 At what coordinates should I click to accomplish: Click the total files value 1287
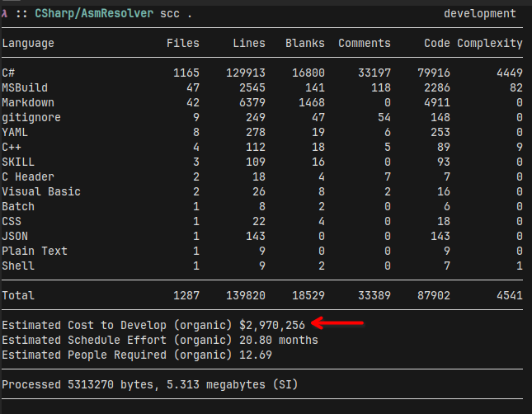point(186,296)
